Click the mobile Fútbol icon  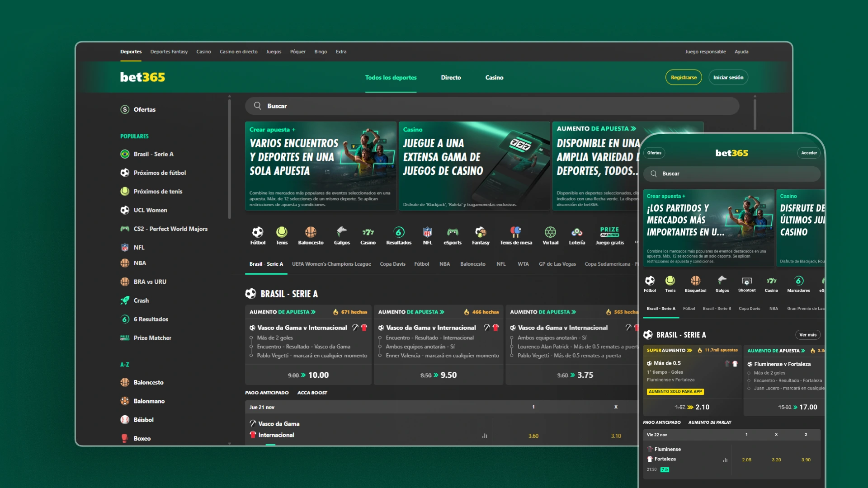coord(650,281)
